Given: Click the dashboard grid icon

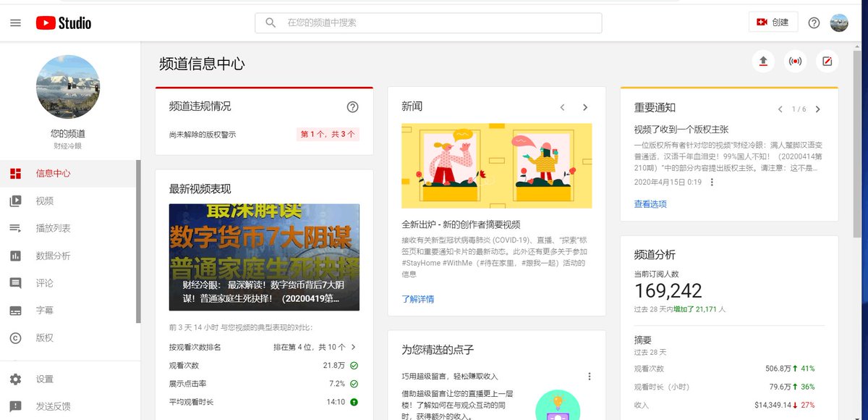Looking at the screenshot, I should (x=15, y=173).
